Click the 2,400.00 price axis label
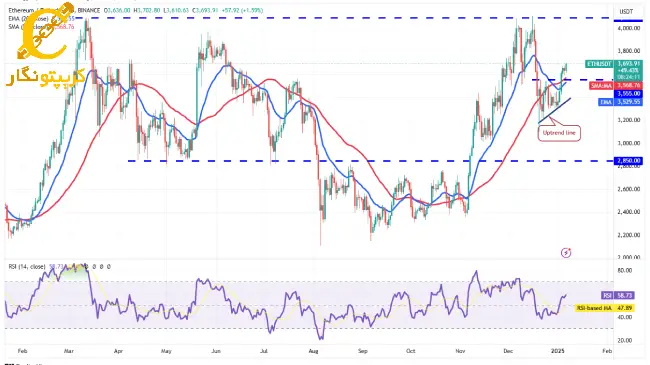 click(629, 212)
